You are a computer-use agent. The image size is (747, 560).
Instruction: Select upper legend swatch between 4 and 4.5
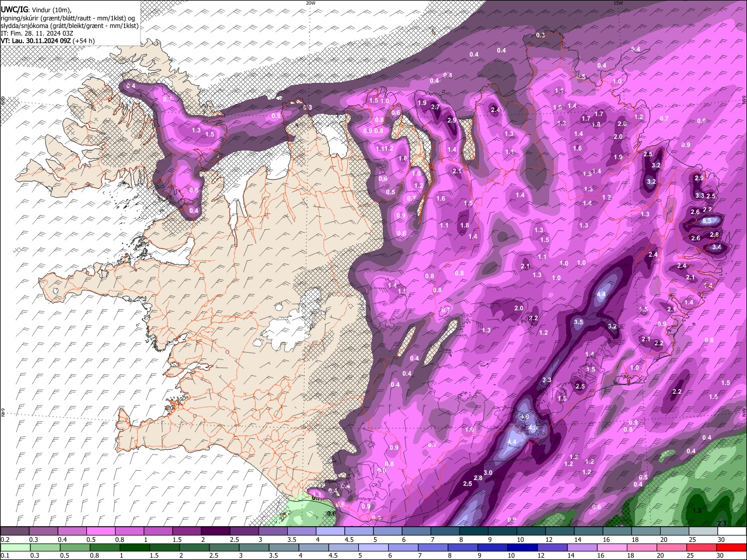[x=330, y=531]
